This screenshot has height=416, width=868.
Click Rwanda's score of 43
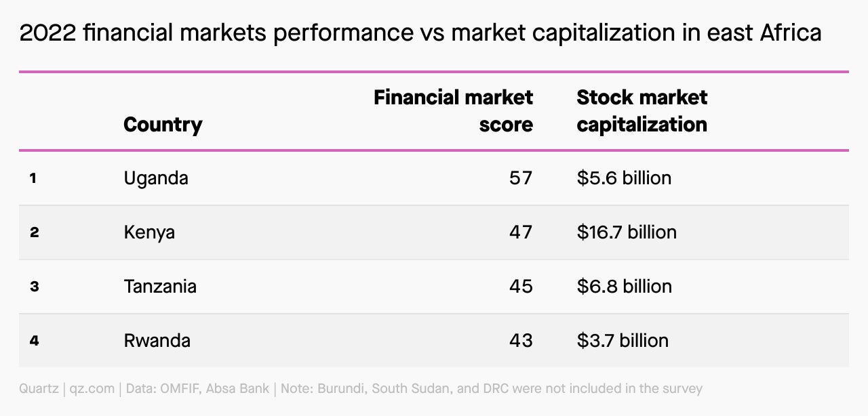point(521,340)
